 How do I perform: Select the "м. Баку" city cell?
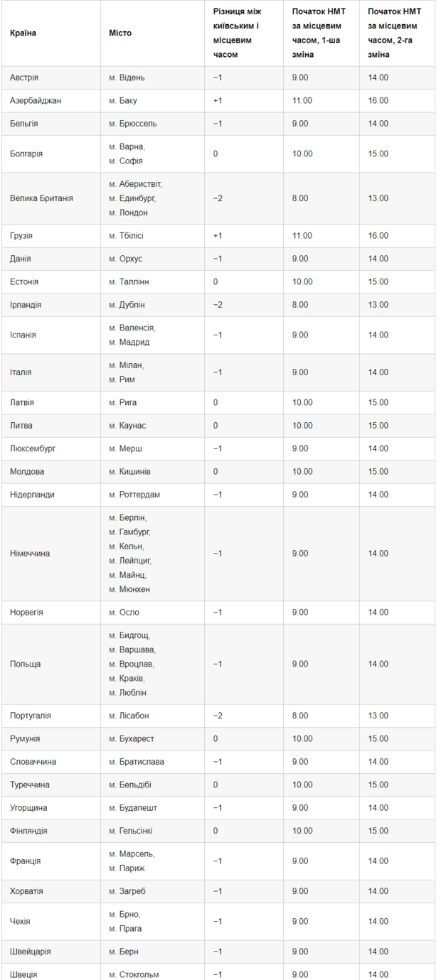124,100
